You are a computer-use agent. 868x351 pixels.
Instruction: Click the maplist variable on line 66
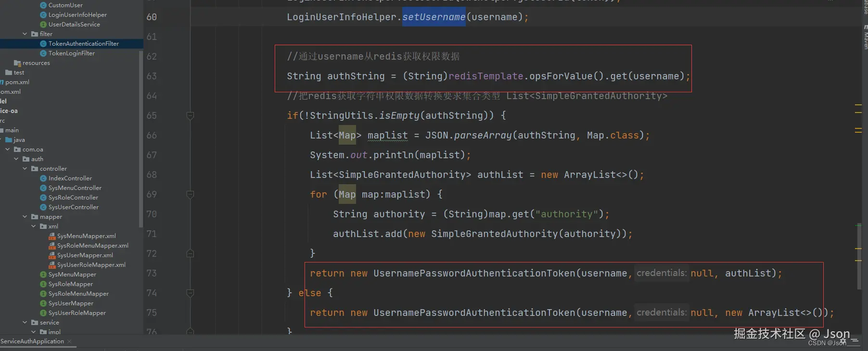[387, 135]
